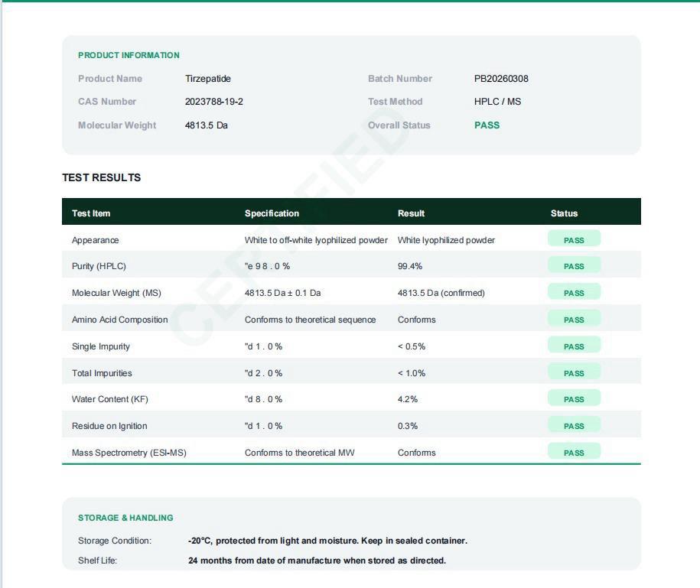Click the PASS badge in Total Impurities row

[x=574, y=372]
